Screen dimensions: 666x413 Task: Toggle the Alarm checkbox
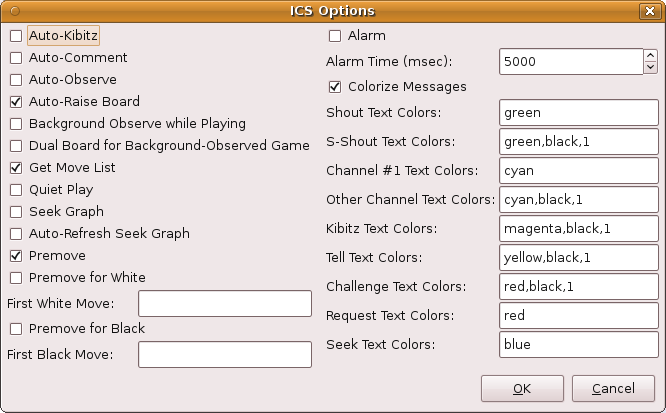click(x=335, y=36)
